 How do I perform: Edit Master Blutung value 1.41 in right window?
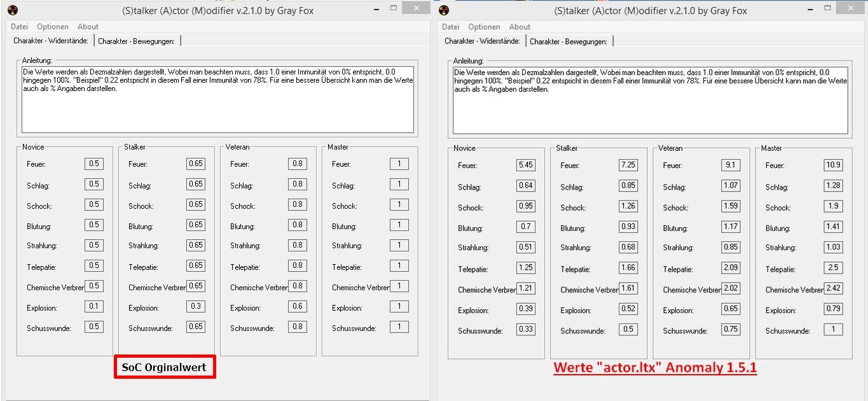click(x=833, y=227)
